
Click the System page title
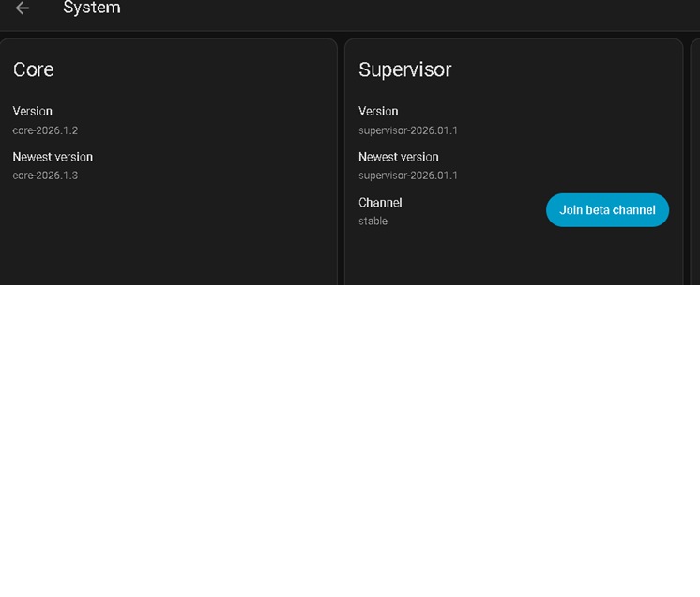[91, 8]
